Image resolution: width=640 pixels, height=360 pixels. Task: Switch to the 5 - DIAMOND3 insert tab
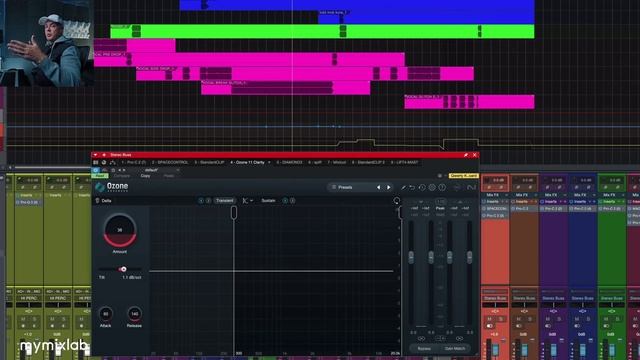[289, 162]
